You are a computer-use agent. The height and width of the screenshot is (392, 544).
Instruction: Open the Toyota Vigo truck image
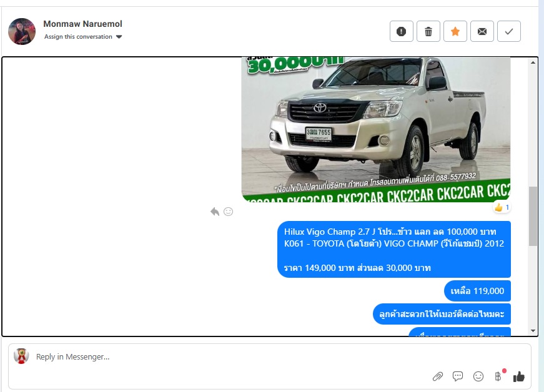point(376,130)
